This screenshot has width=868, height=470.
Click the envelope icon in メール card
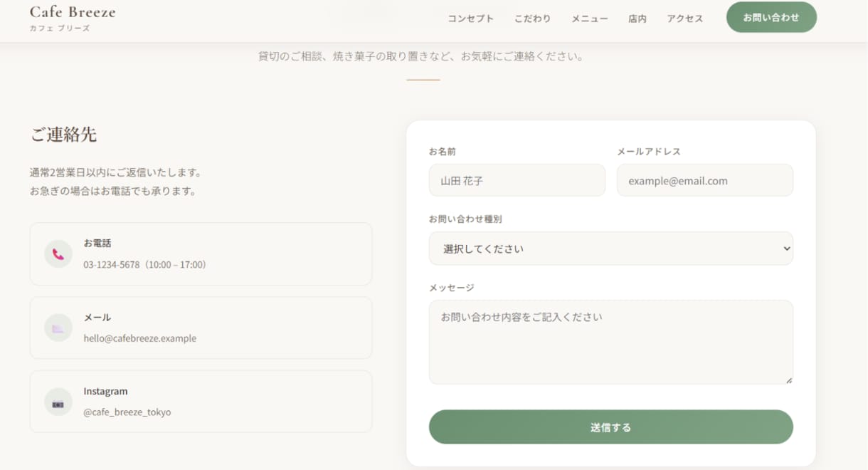[x=58, y=328]
